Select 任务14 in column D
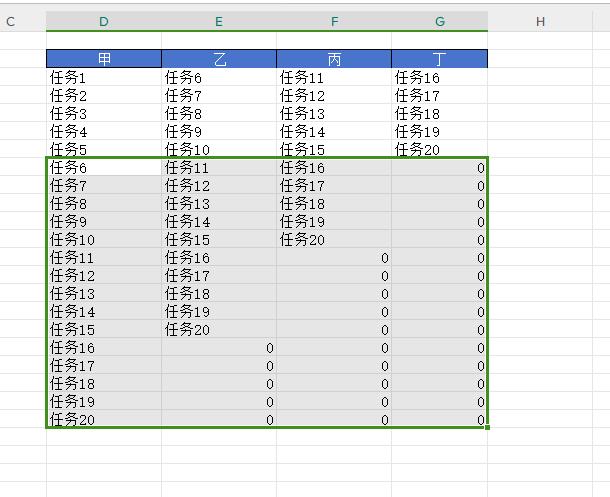This screenshot has width=610, height=497. point(103,312)
